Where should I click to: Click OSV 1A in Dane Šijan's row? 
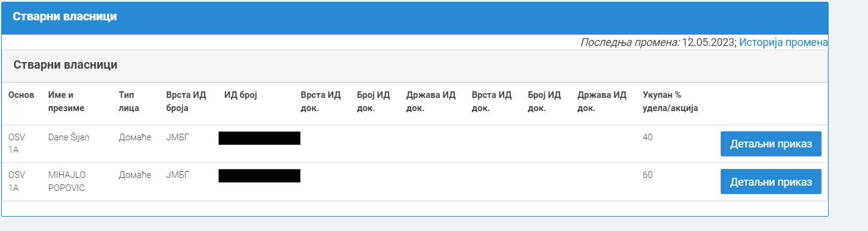click(17, 143)
